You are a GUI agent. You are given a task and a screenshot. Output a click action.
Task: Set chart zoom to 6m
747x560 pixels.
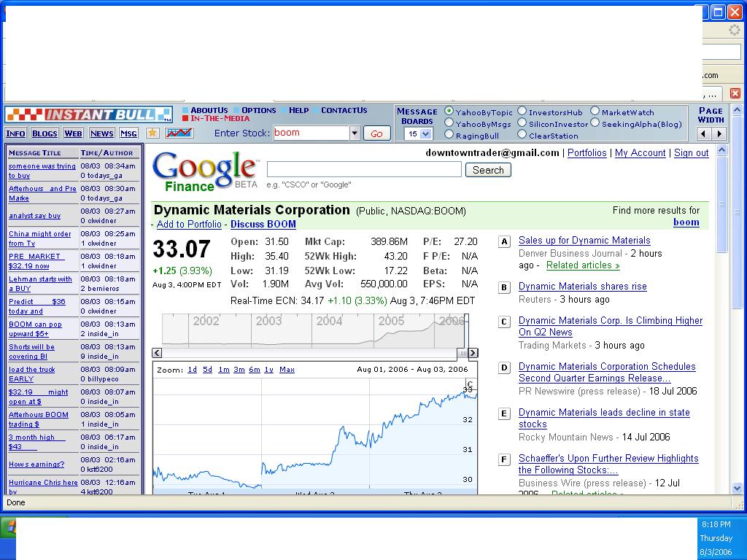[255, 370]
